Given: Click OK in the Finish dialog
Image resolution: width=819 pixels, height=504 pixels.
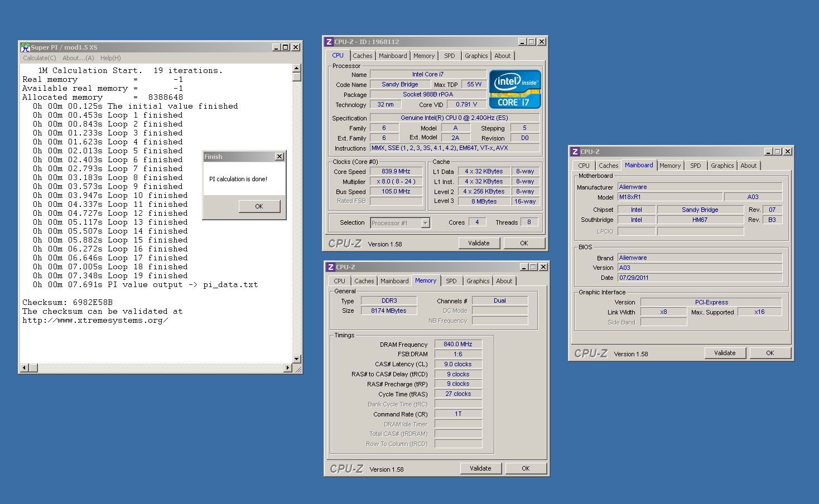Looking at the screenshot, I should (259, 206).
